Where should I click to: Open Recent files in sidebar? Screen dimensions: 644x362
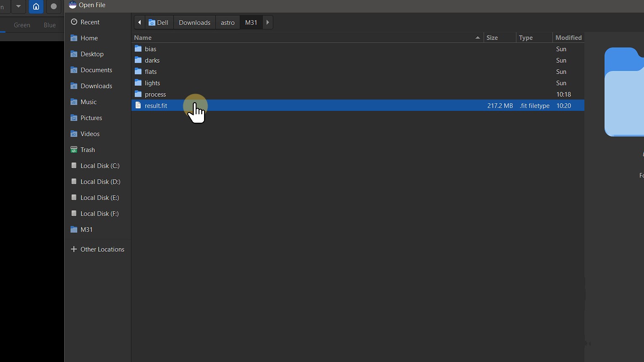pos(90,22)
